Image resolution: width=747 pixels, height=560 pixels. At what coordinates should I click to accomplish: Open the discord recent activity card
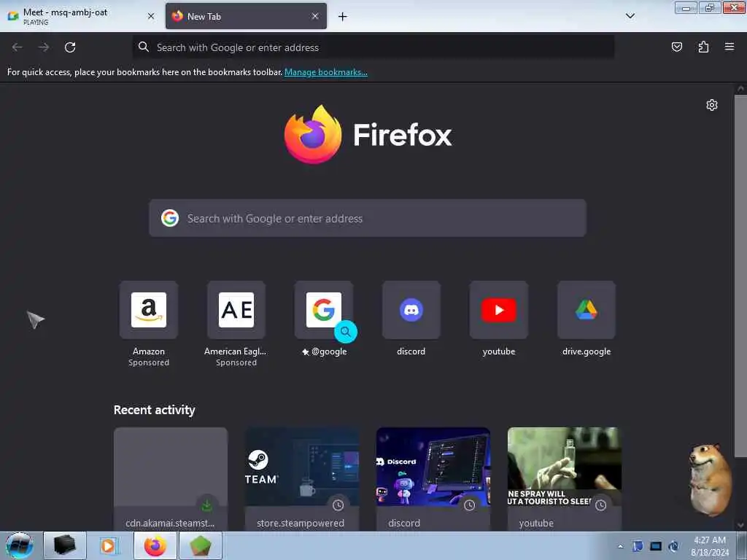(433, 479)
